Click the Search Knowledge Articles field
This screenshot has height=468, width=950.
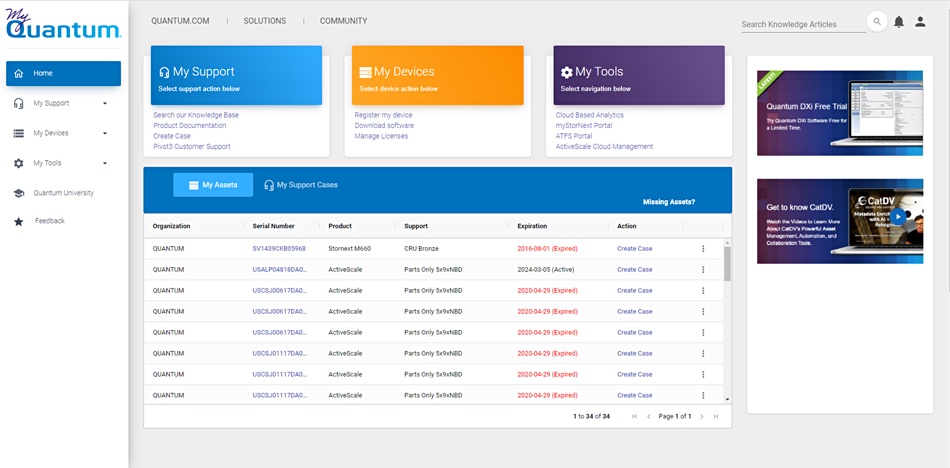tap(803, 24)
